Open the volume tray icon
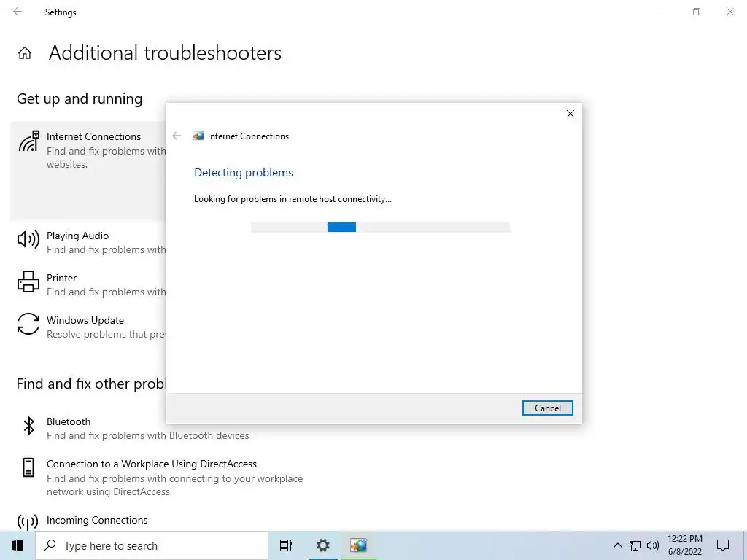747x560 pixels. tap(653, 545)
